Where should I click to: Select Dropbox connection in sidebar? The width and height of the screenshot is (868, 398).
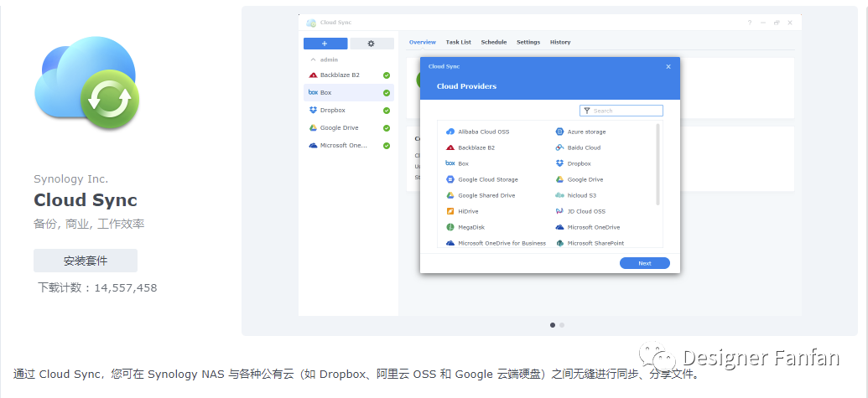349,111
